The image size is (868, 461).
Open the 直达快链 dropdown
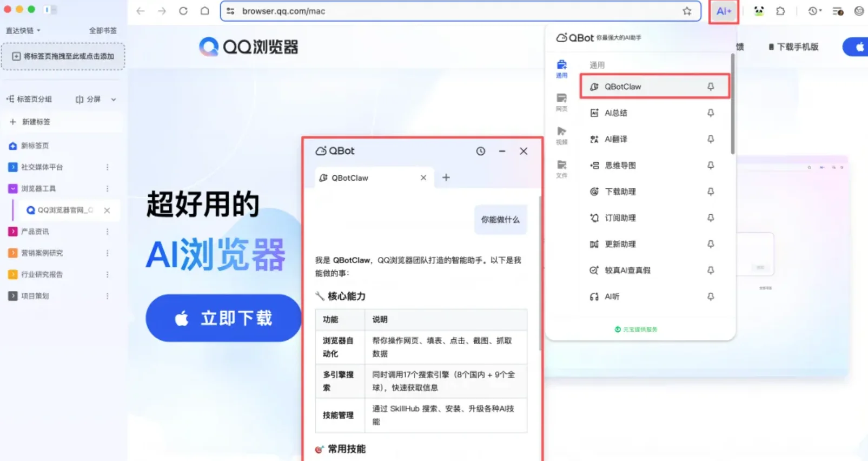23,31
